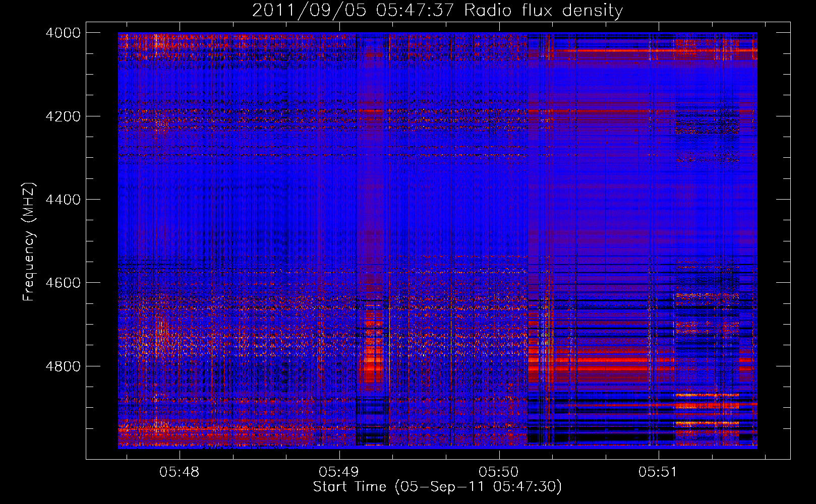This screenshot has width=816, height=504.
Task: Select the 4400 frequency tick label
Action: click(x=63, y=200)
